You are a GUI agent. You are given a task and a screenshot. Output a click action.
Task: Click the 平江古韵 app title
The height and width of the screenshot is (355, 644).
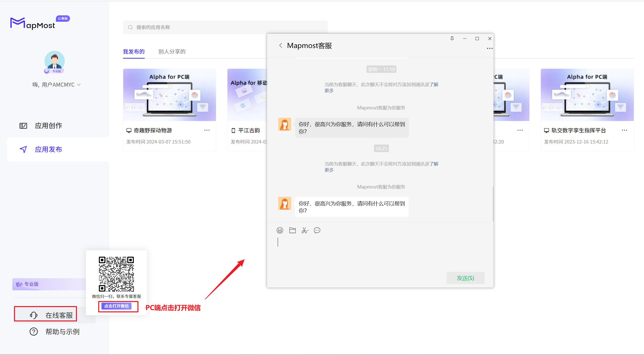pyautogui.click(x=249, y=130)
